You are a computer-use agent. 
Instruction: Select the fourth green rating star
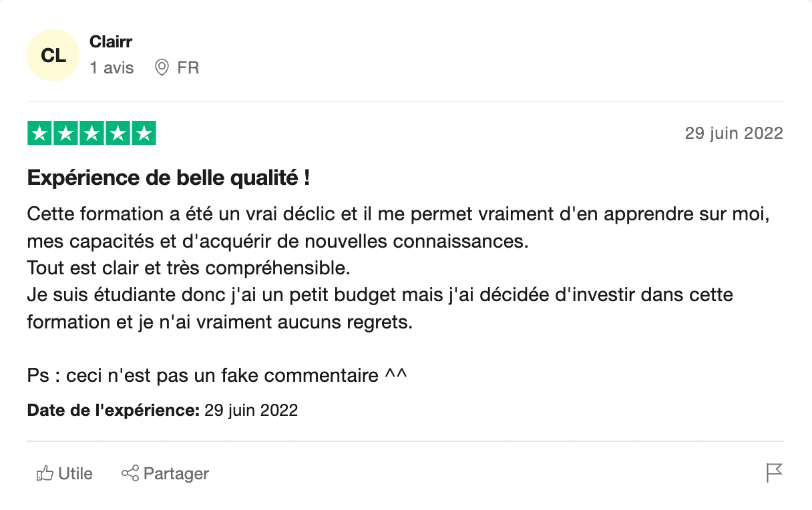click(x=118, y=134)
